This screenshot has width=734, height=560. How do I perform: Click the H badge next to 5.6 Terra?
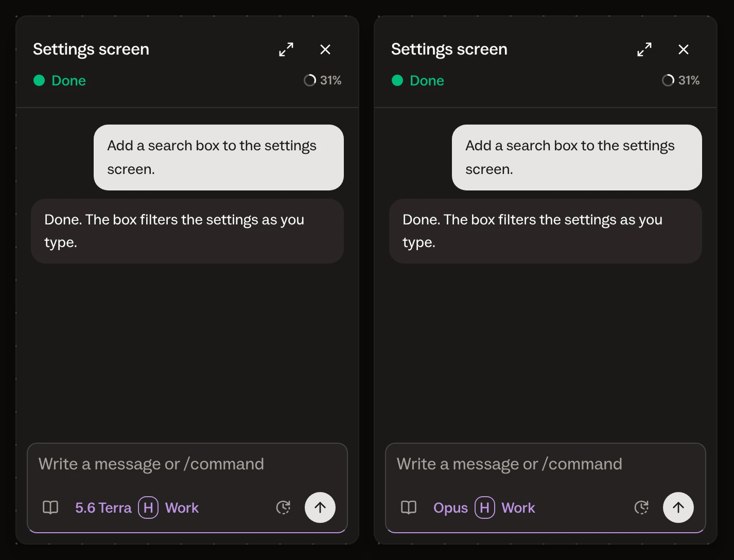[x=148, y=507]
